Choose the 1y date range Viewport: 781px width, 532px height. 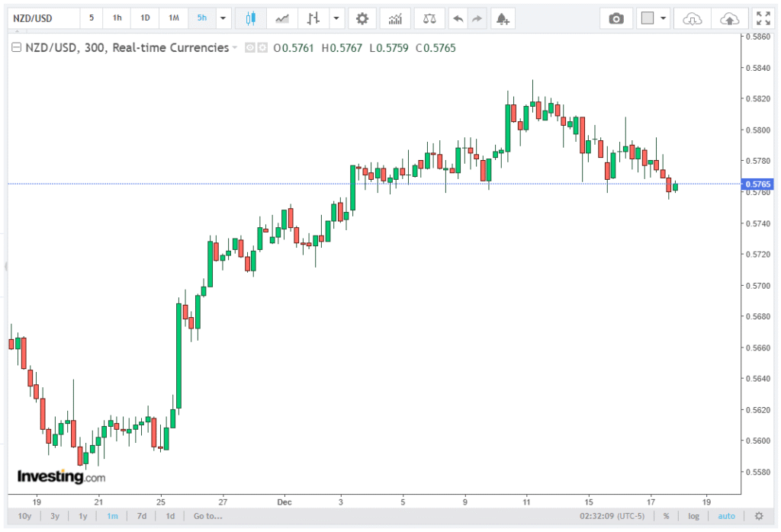point(82,516)
